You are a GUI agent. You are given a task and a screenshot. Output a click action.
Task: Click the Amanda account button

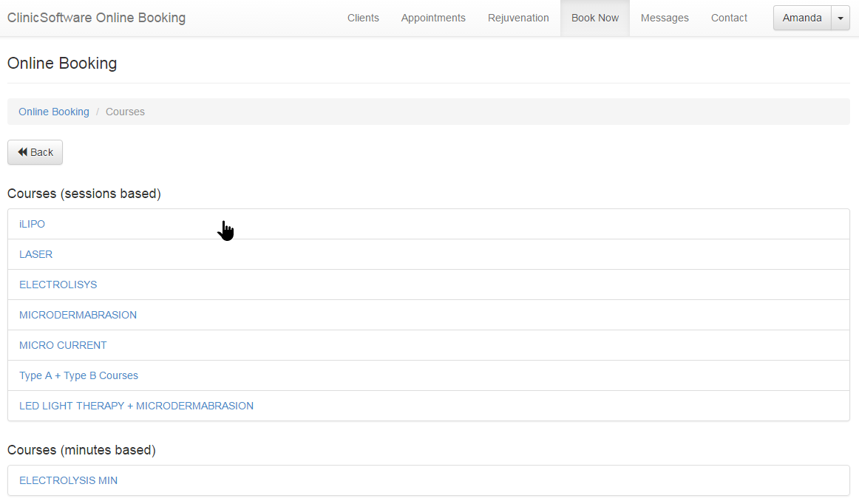802,18
